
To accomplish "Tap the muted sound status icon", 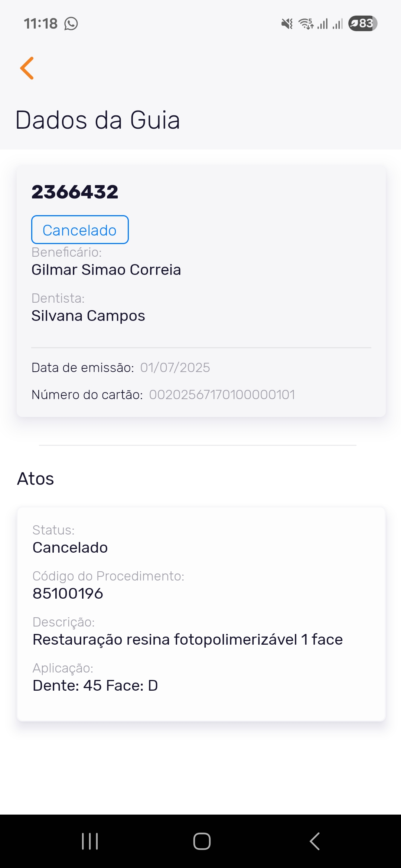I will pos(287,24).
